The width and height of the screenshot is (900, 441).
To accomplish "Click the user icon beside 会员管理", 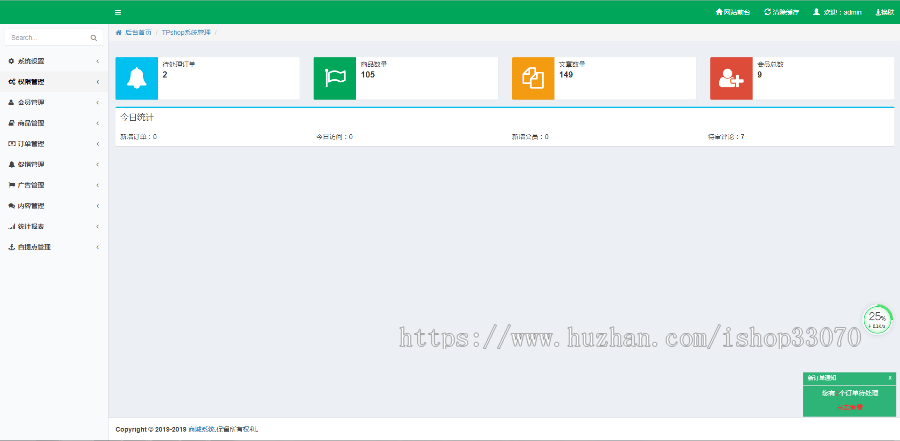I will [11, 102].
